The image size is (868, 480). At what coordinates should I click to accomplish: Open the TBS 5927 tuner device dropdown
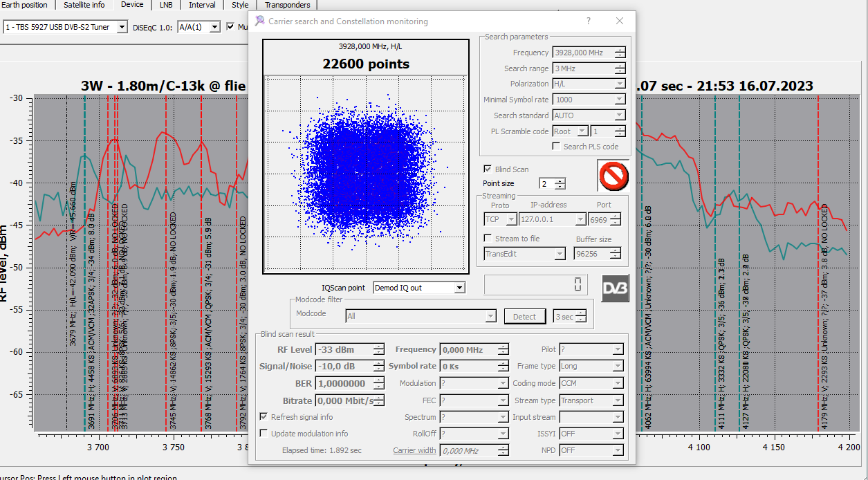tap(122, 27)
